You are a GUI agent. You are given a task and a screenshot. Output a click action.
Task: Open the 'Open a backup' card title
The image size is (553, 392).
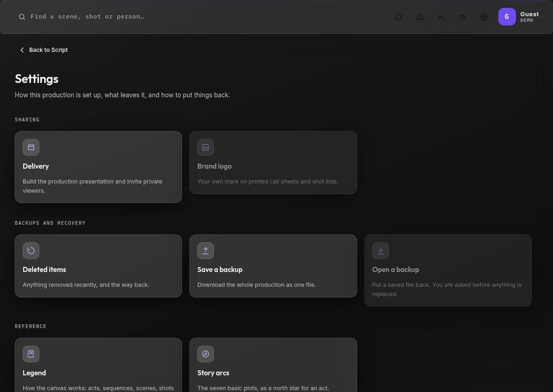point(396,270)
